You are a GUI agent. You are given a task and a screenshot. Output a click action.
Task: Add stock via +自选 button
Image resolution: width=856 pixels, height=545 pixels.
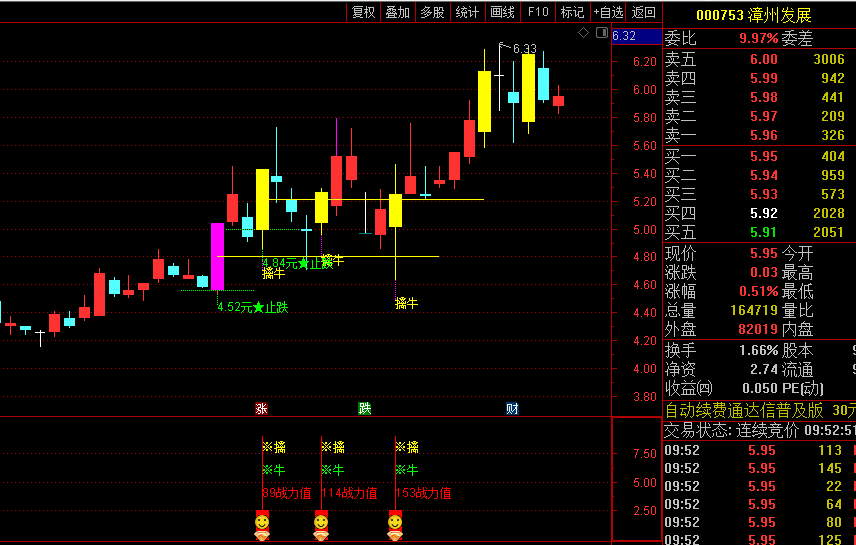[609, 12]
